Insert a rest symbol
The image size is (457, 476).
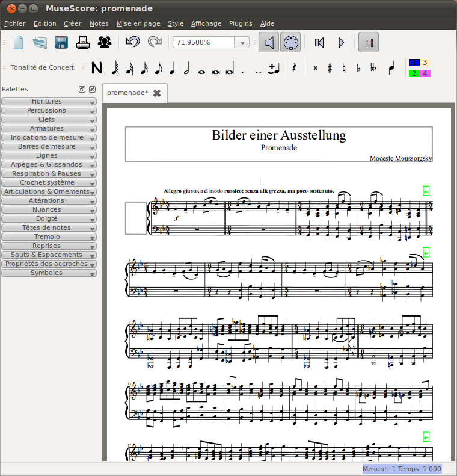click(294, 67)
